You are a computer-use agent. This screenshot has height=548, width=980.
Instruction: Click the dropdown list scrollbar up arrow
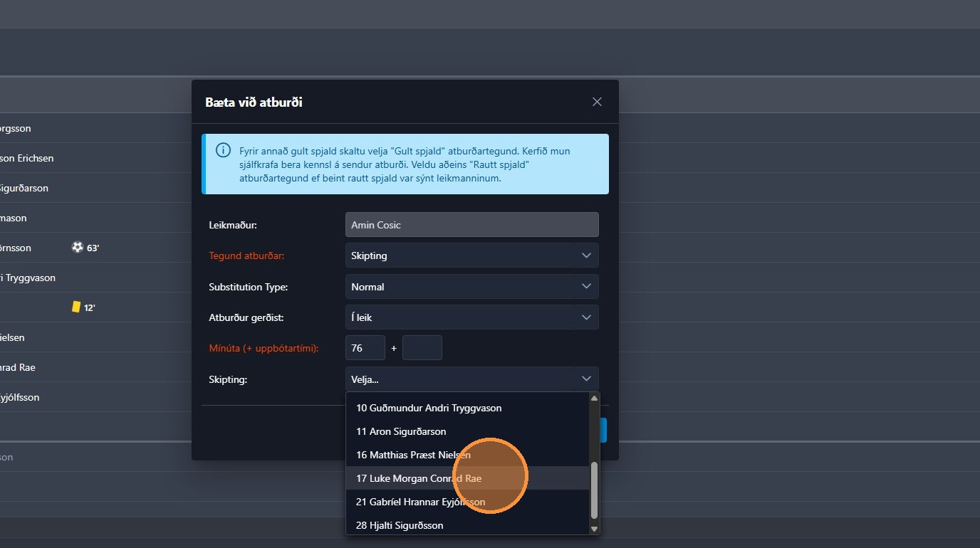pos(595,399)
